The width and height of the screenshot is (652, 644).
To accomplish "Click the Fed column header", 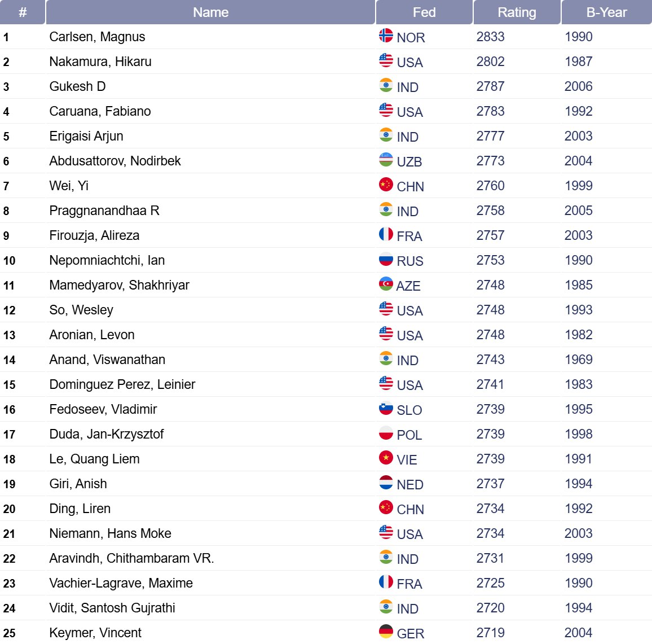I will point(424,12).
